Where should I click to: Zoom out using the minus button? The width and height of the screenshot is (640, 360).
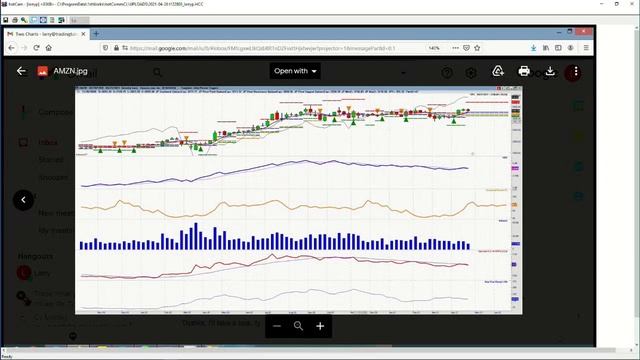tap(277, 326)
